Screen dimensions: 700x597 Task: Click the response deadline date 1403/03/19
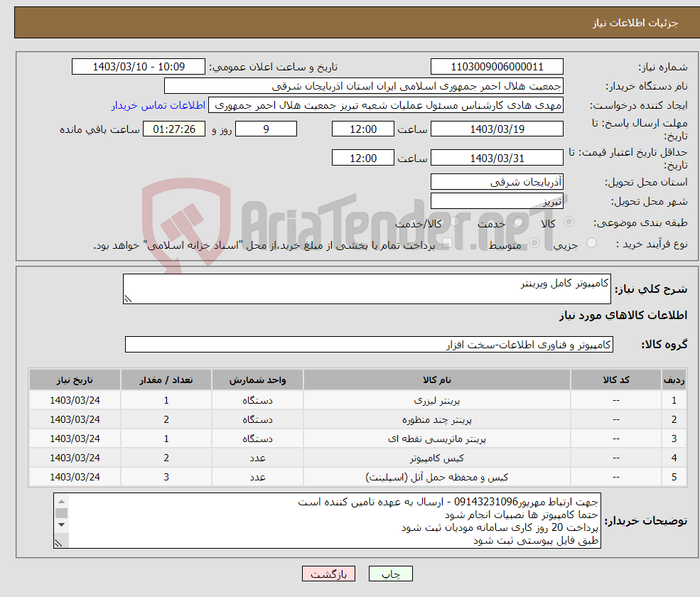pyautogui.click(x=497, y=129)
